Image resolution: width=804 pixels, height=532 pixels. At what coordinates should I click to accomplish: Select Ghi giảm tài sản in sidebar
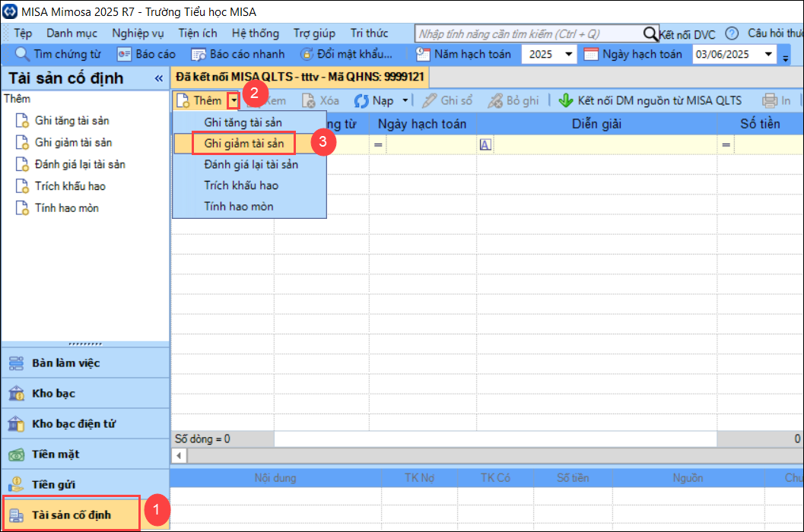73,142
